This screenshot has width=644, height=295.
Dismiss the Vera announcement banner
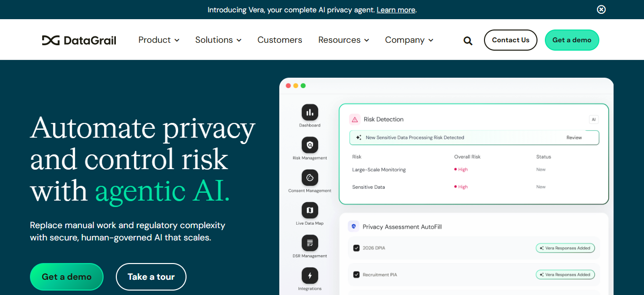[x=601, y=9]
